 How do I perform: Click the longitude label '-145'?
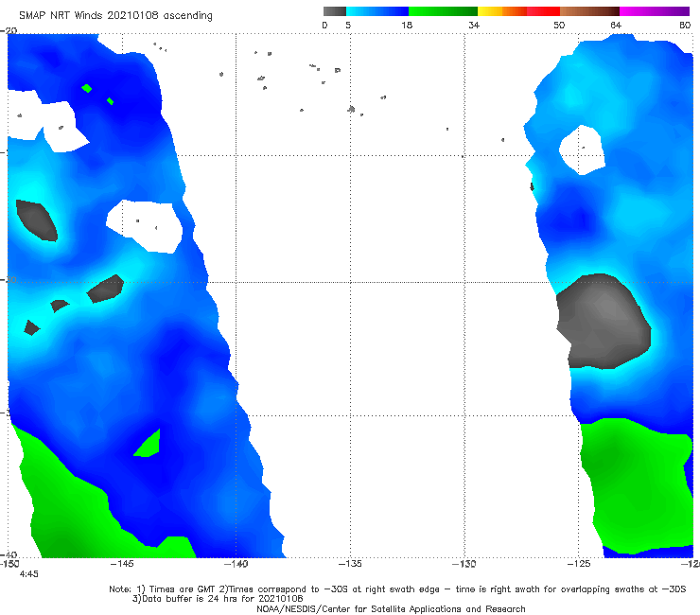point(122,564)
